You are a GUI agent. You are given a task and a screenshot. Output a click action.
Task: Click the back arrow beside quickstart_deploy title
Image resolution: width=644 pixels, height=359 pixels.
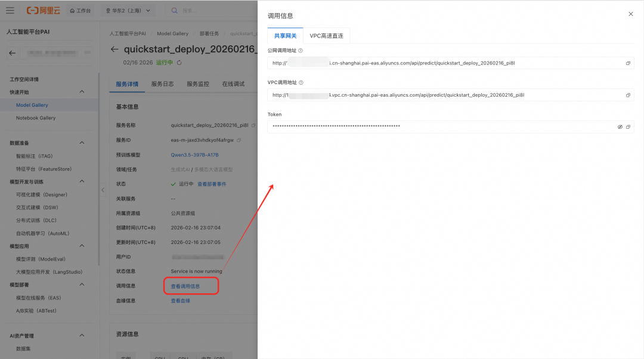pos(114,49)
